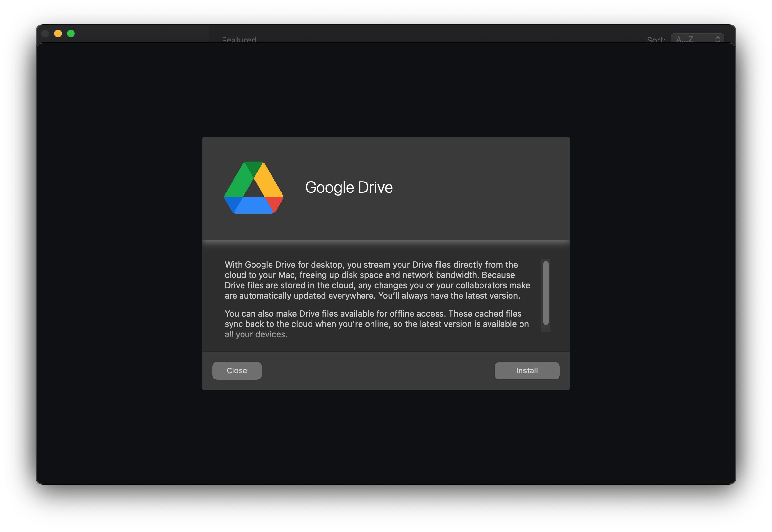Open the A...Z Sort dropdown
This screenshot has height=532, width=772.
click(697, 38)
